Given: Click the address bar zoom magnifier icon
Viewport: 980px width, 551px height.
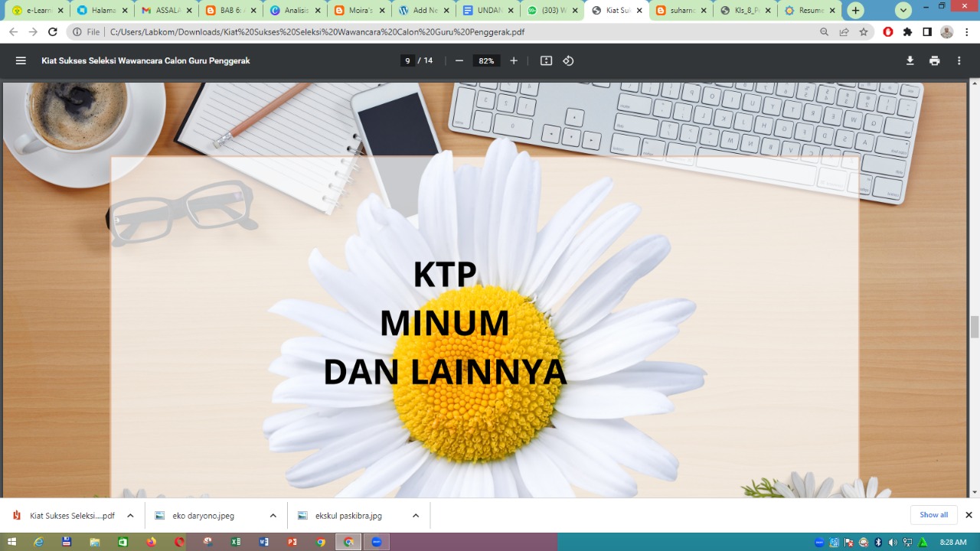Looking at the screenshot, I should coord(824,32).
